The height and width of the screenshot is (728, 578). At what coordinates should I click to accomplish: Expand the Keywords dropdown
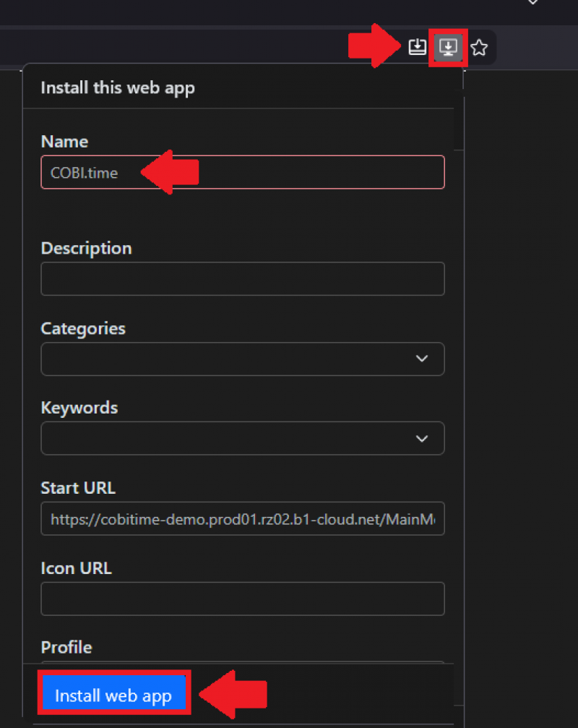[242, 439]
